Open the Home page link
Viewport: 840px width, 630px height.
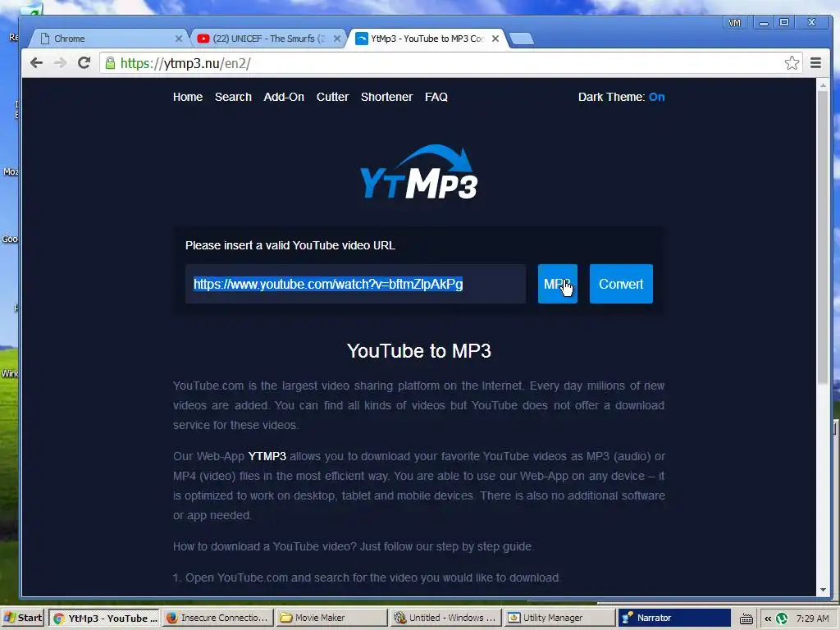coord(188,97)
